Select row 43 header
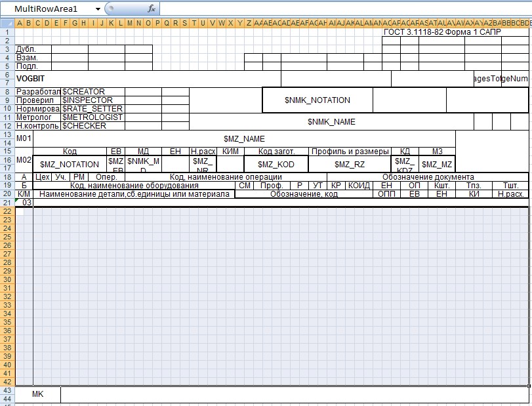The width and height of the screenshot is (532, 406). [7, 390]
